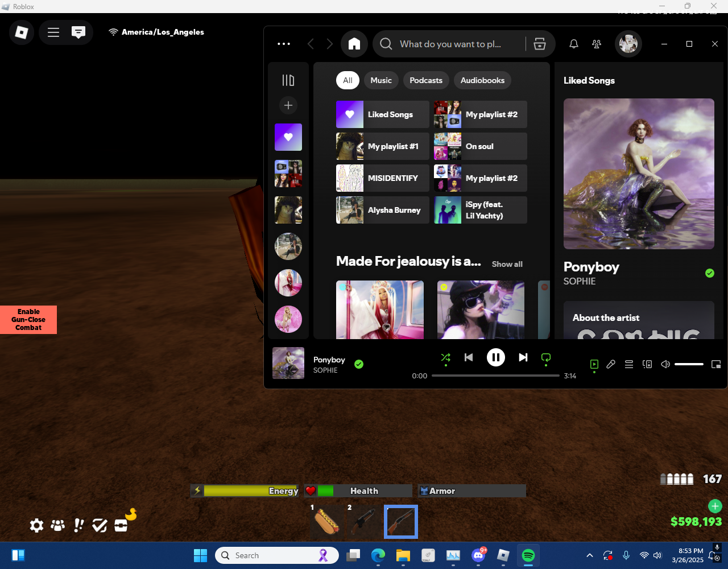
Task: Open the Spotify miniplayer
Action: coord(716,364)
